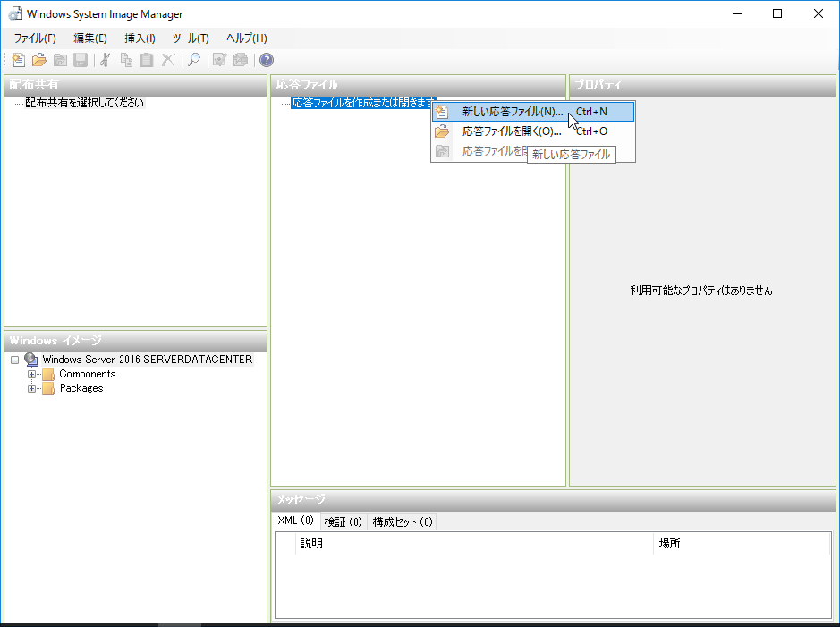Image resolution: width=840 pixels, height=627 pixels.
Task: Select the Packages label in the tree
Action: pyautogui.click(x=81, y=388)
